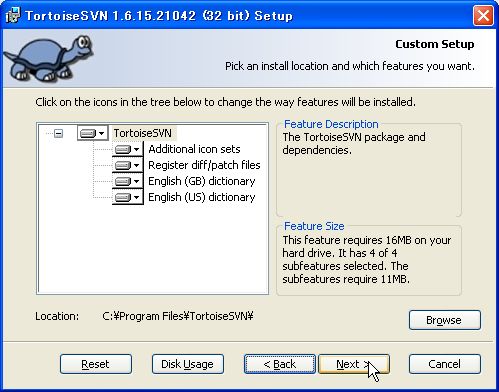Screen dimensions: 499x392
Task: Open Disk Usage information
Action: pyautogui.click(x=188, y=364)
